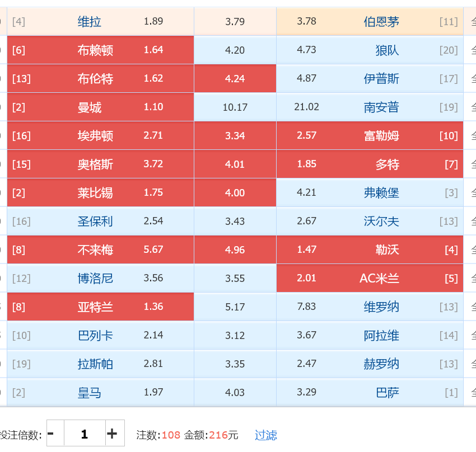
Task: Deselect draw odds 4.00 for 莱比锡 match
Action: click(235, 192)
